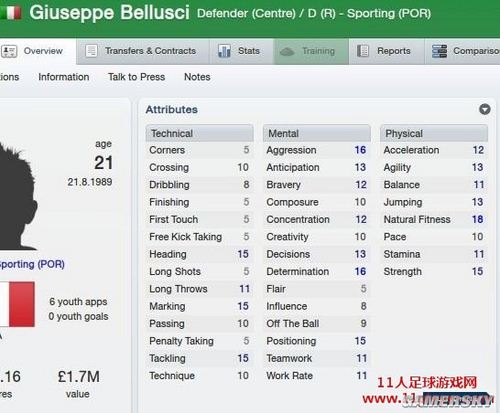
Task: Click the Transfers & Contracts document icon
Action: tap(91, 51)
